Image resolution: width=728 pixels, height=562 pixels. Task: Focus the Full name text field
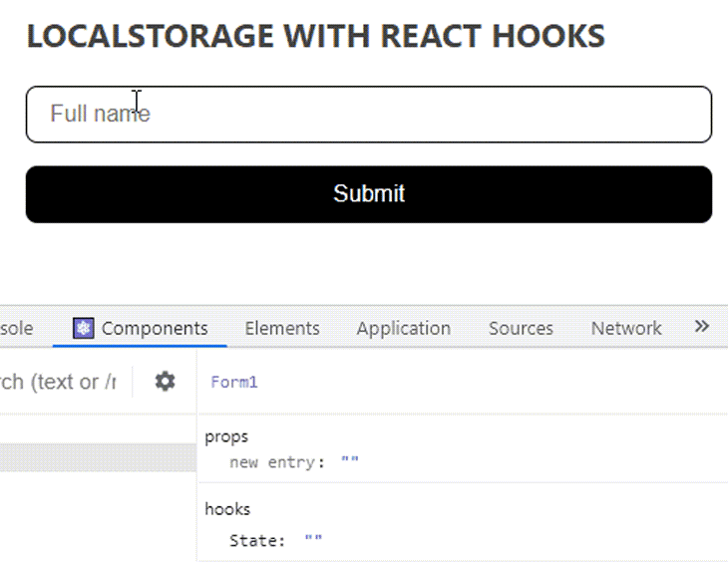click(x=368, y=114)
